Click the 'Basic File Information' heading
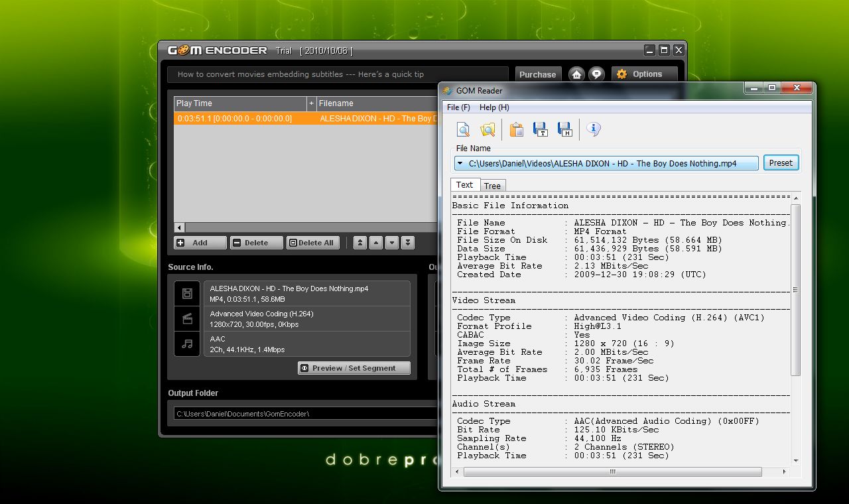 (510, 206)
